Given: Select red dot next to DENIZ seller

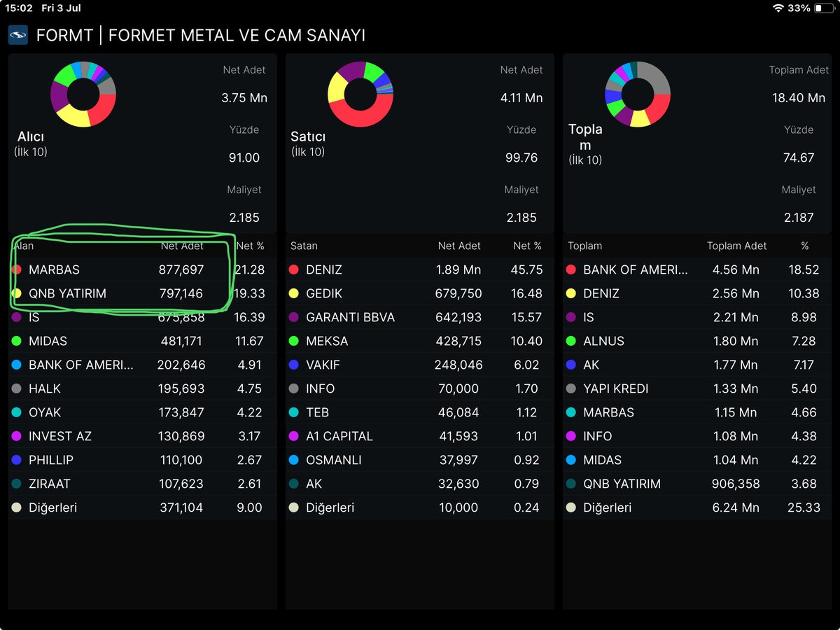Looking at the screenshot, I should [294, 269].
